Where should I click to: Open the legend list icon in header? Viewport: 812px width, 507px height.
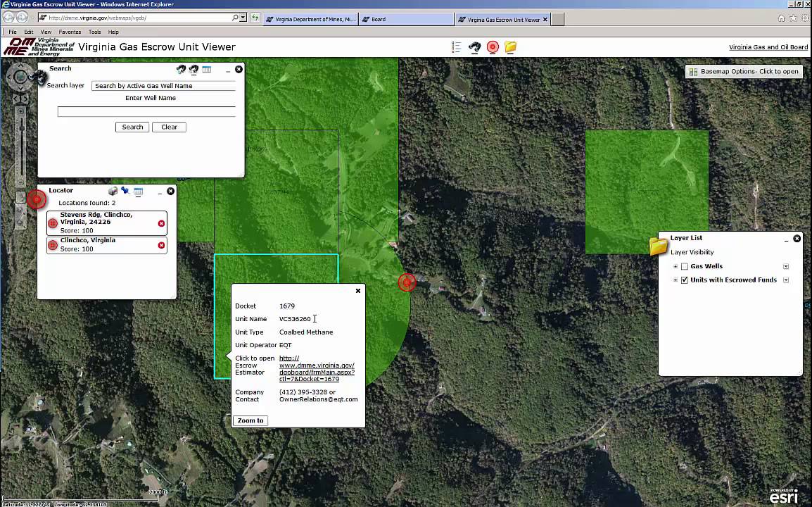[x=456, y=47]
